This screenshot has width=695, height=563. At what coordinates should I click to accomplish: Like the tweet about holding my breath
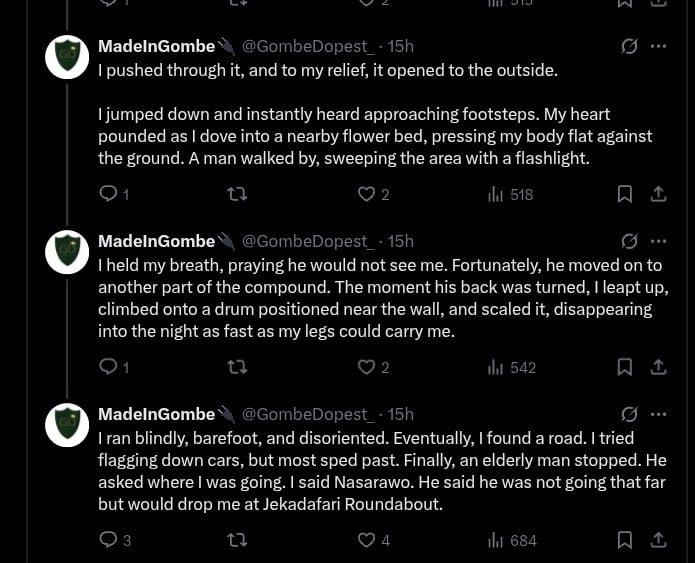[x=367, y=367]
